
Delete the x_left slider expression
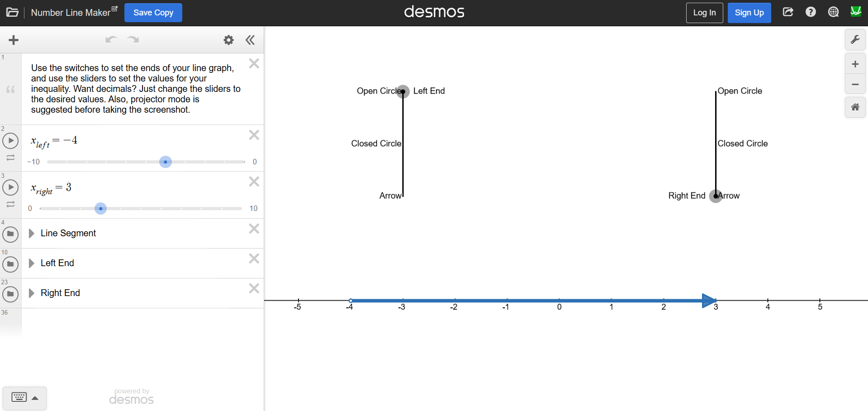tap(254, 135)
